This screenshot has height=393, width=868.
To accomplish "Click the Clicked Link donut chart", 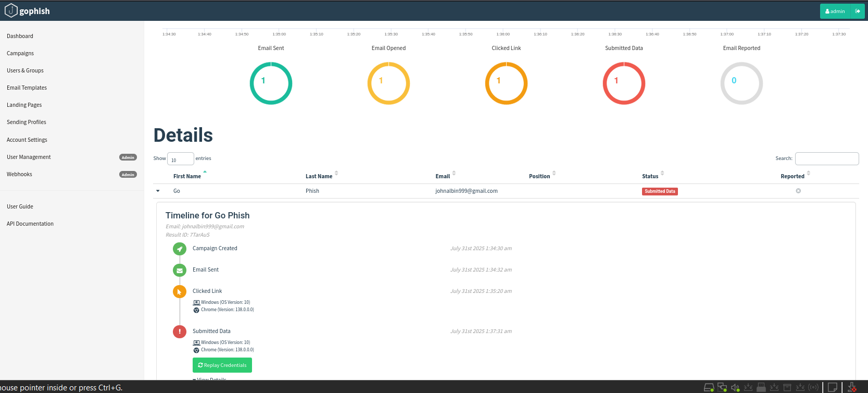I will click(506, 83).
